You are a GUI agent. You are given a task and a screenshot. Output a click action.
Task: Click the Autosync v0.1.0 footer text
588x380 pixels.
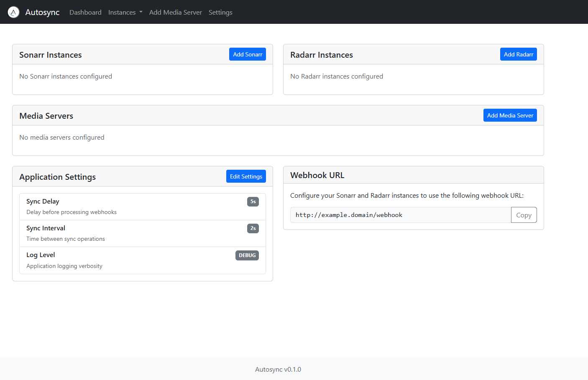pyautogui.click(x=278, y=370)
